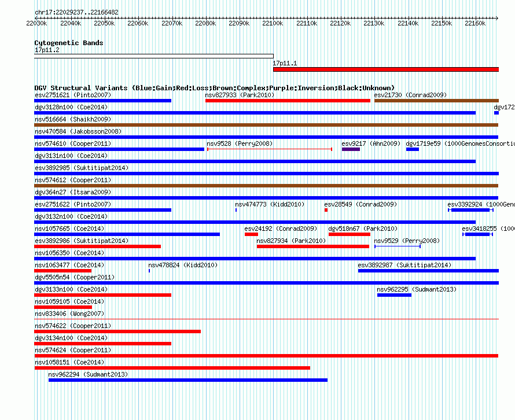Open the esv3892985 (Suktitipat2014) label

coord(82,168)
